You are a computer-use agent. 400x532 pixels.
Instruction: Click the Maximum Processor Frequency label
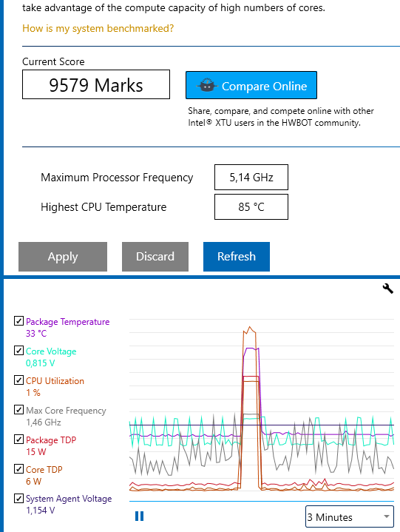[117, 178]
